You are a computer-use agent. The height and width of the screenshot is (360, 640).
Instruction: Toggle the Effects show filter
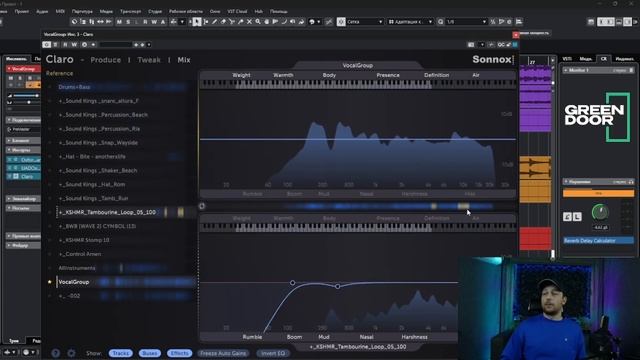(179, 353)
